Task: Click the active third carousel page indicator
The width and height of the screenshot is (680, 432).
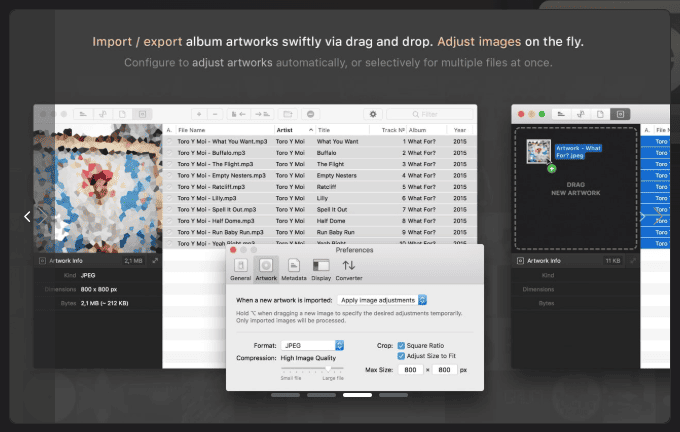Action: (x=357, y=395)
